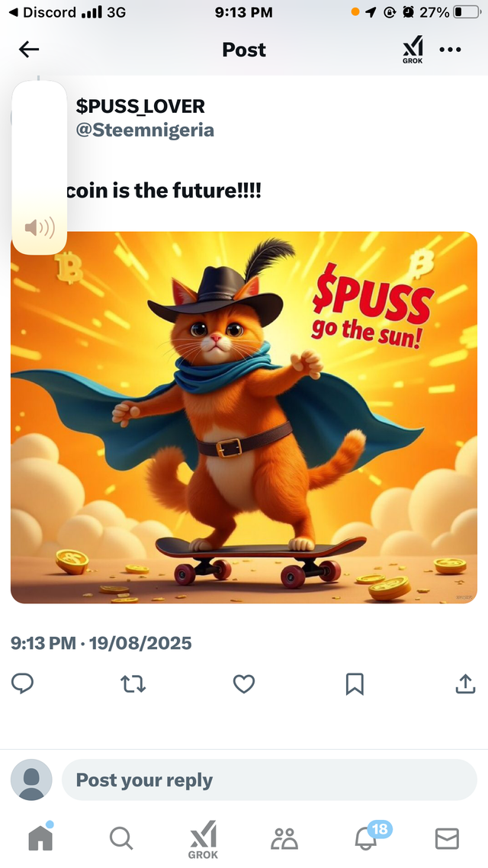Like the post with the heart icon
This screenshot has width=488, height=868.
[244, 684]
